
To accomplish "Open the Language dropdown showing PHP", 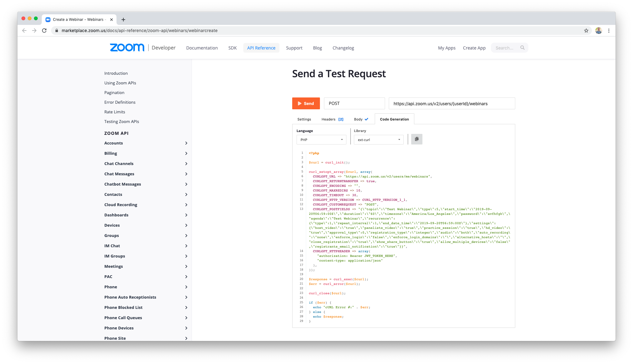I will tap(321, 140).
